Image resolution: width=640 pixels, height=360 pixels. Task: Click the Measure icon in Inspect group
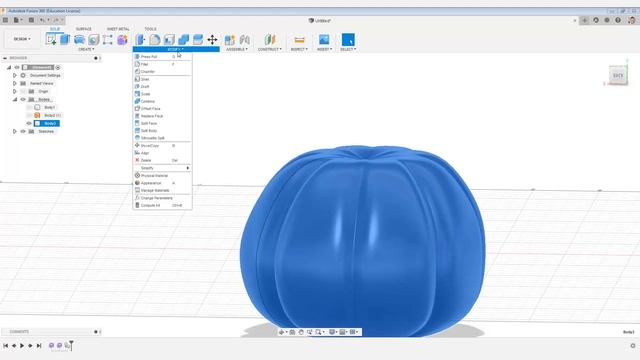click(x=299, y=40)
